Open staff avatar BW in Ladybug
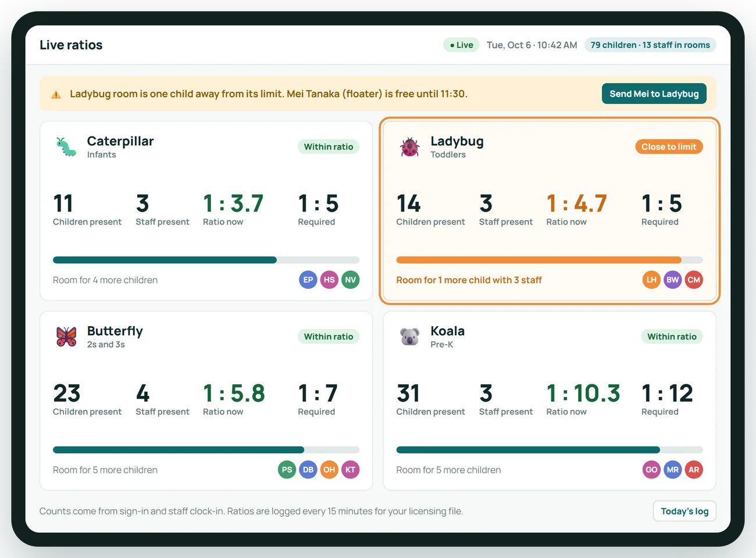The image size is (756, 558). (x=673, y=280)
